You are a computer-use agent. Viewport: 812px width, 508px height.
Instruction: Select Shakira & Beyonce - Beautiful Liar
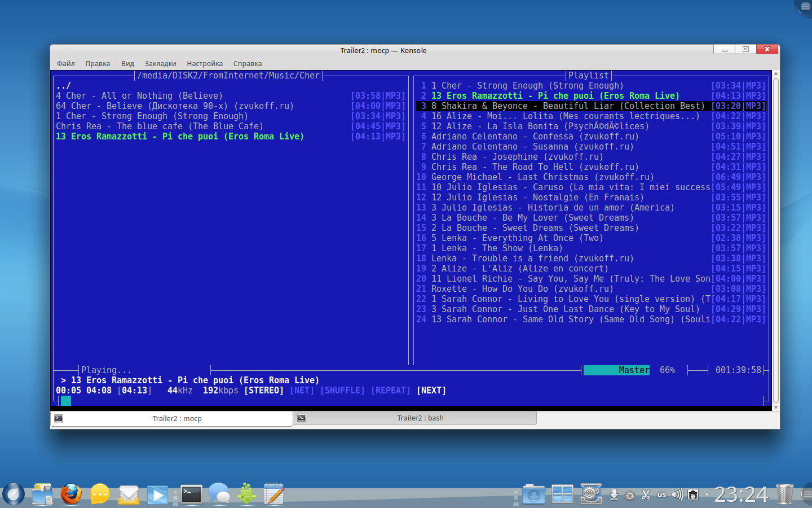pos(591,106)
